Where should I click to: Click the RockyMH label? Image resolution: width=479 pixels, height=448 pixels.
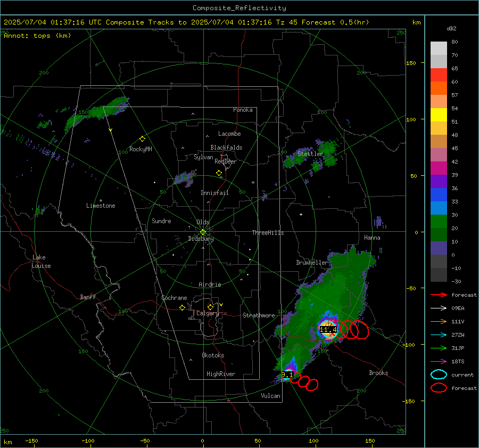click(141, 149)
